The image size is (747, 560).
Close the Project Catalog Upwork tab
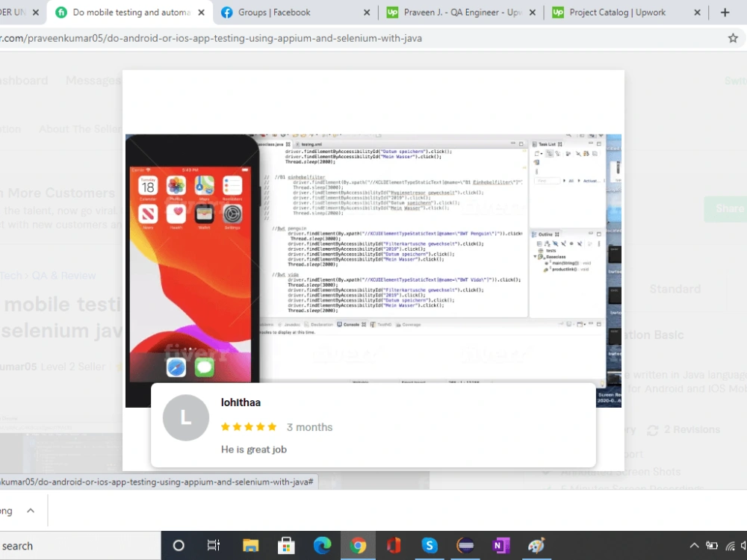(697, 13)
